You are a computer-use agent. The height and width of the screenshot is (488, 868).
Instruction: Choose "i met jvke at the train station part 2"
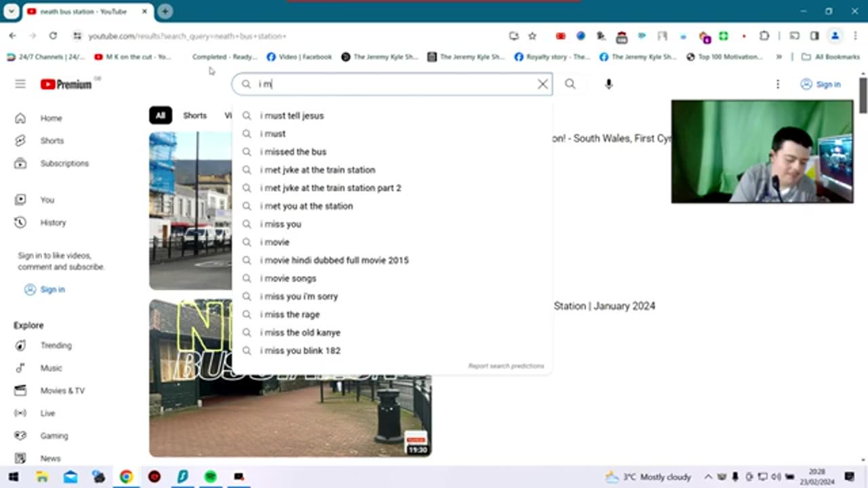coord(392,188)
